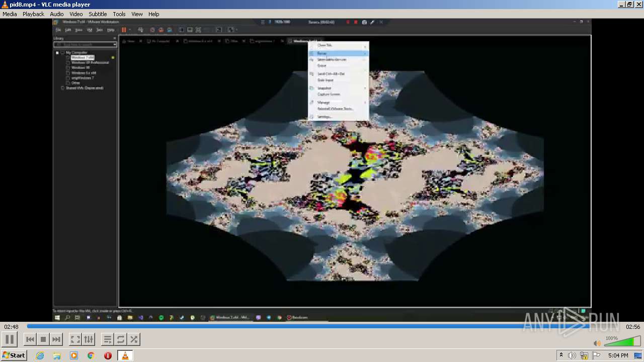
Task: Stop playback with the stop button
Action: 43,339
